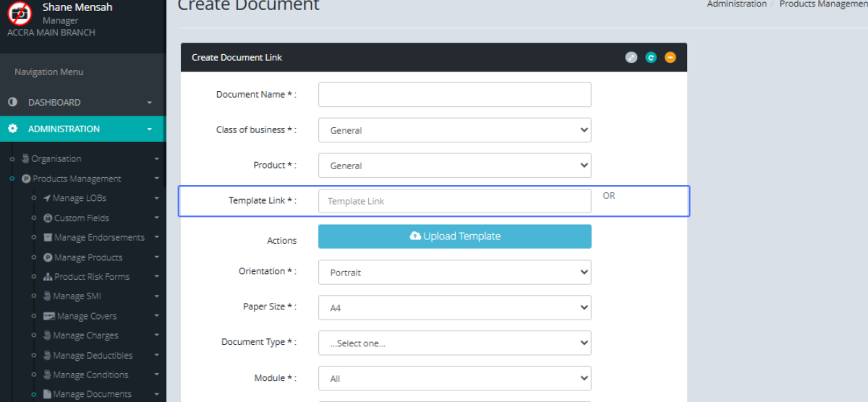Click the Manage Documents file icon
The image size is (868, 402).
47,394
